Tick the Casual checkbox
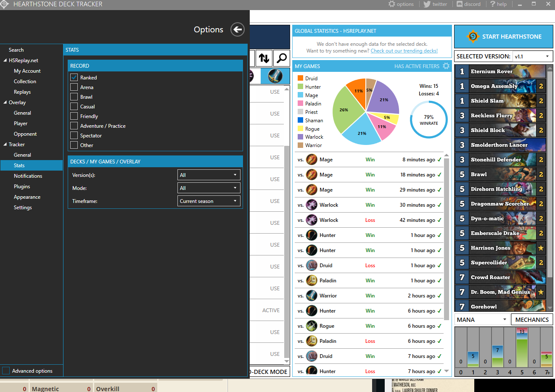The image size is (555, 392). pyautogui.click(x=74, y=106)
